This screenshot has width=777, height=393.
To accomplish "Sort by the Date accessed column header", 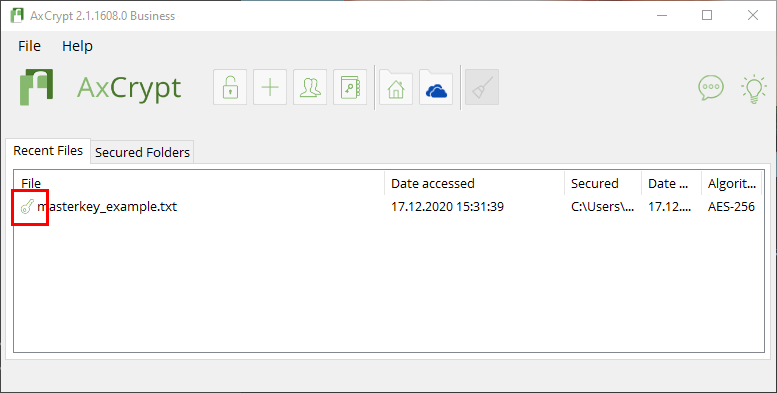I will [475, 183].
